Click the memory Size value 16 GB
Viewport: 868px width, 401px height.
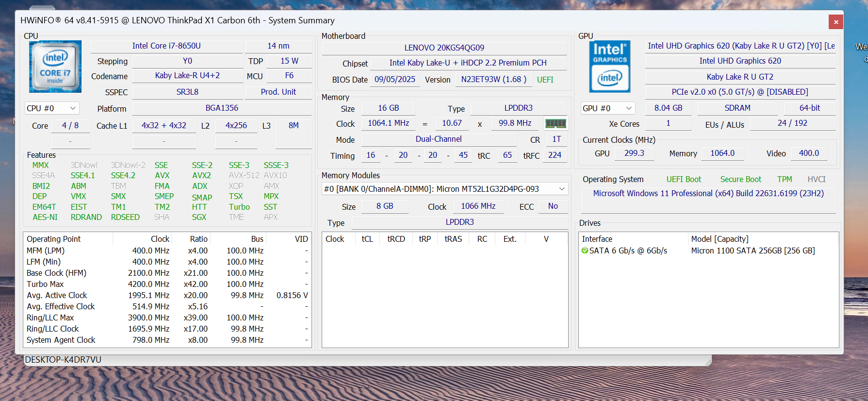coord(389,108)
